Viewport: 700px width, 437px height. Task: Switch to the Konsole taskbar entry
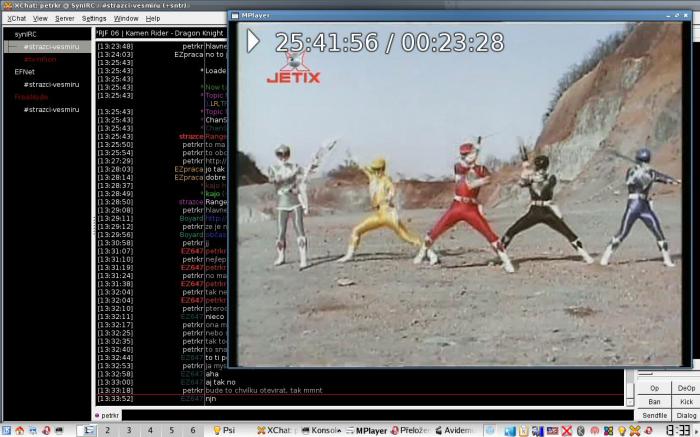pos(321,430)
